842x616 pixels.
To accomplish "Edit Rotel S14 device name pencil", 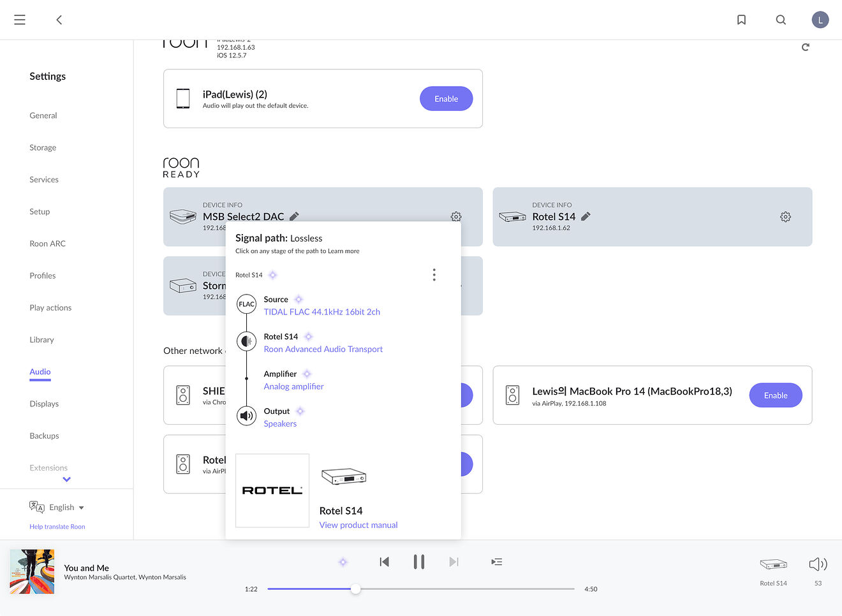I will (586, 216).
